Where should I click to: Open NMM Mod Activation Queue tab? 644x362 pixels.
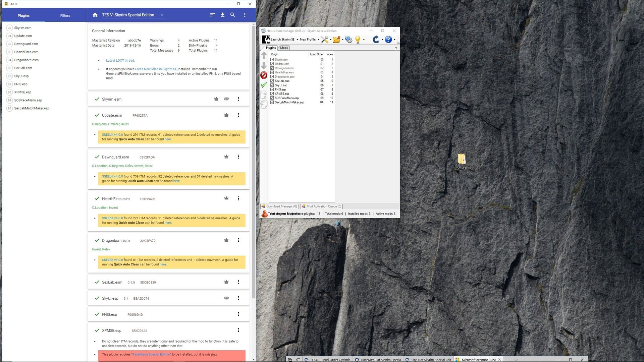[322, 206]
